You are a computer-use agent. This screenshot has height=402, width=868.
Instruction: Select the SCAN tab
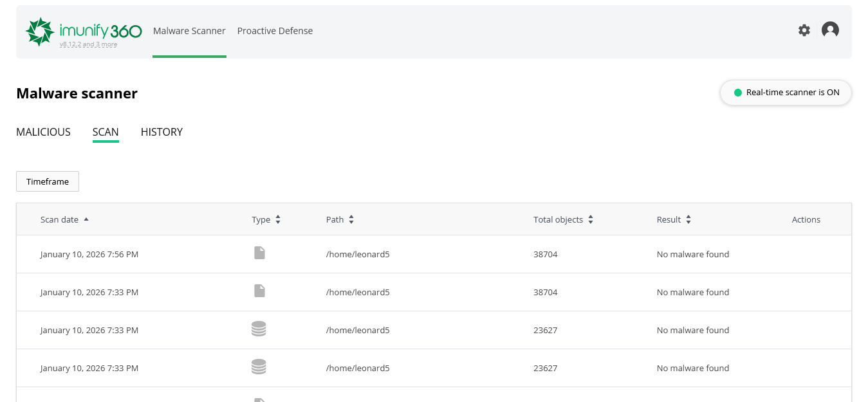106,132
